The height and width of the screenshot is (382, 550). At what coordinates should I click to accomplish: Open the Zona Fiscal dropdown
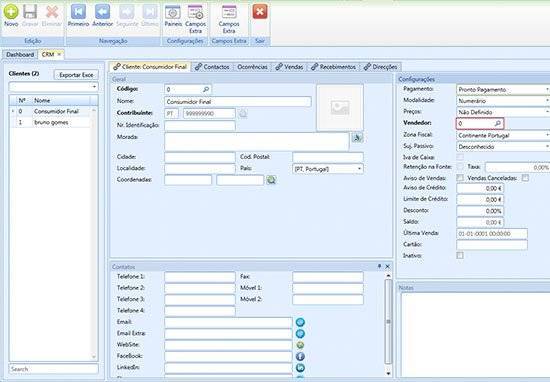pos(503,135)
